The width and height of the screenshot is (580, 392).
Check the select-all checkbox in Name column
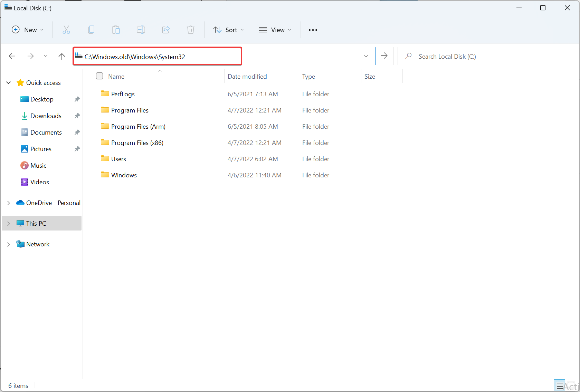pos(99,76)
